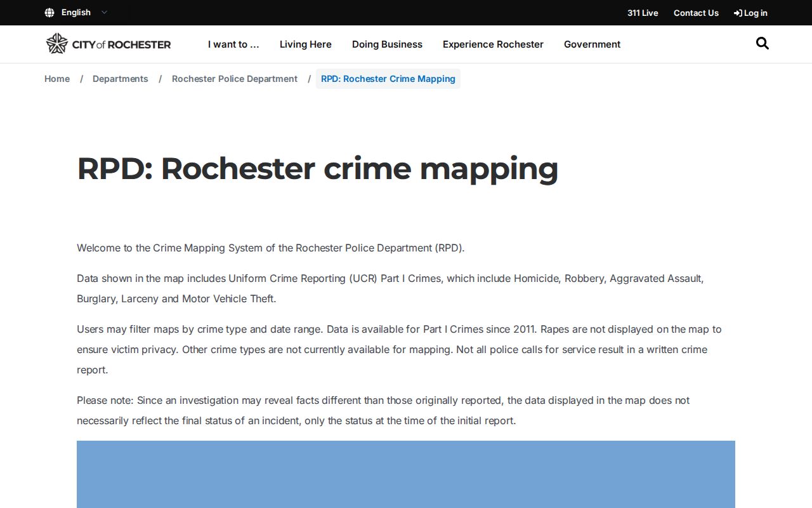This screenshot has width=812, height=508.
Task: Go to Home breadcrumb
Action: [57, 79]
